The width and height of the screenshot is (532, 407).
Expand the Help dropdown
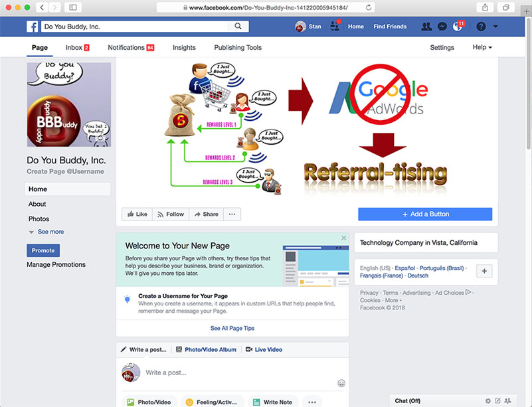(482, 47)
